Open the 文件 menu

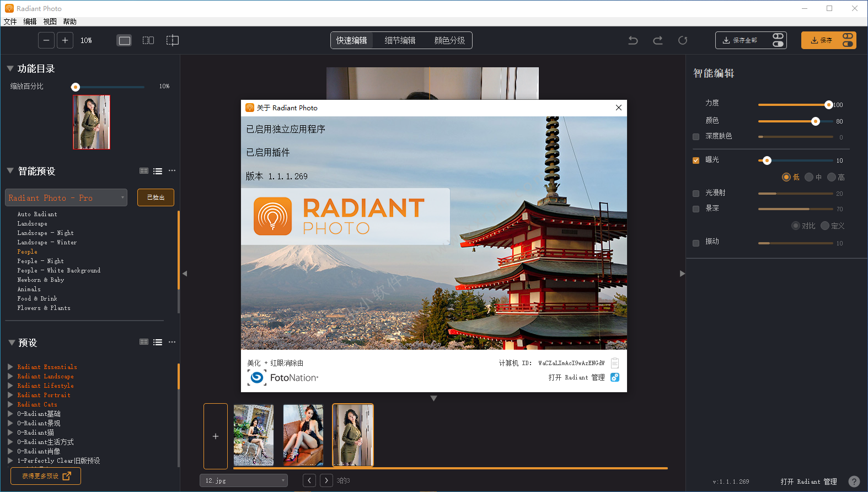pos(10,22)
